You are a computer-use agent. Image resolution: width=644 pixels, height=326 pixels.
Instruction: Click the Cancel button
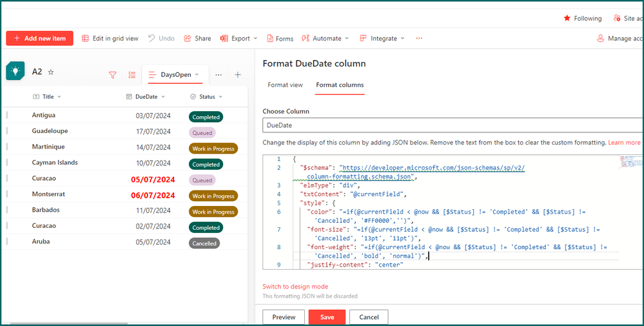pyautogui.click(x=369, y=317)
